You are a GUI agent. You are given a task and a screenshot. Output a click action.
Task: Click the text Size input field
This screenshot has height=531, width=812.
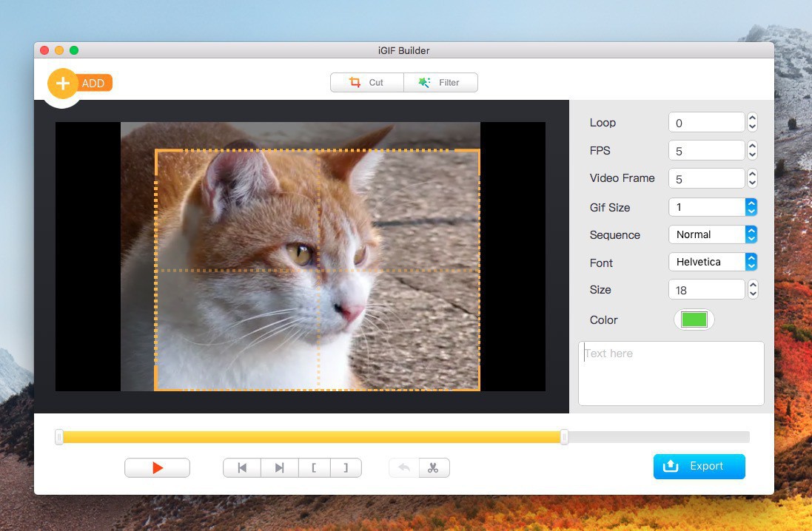click(x=706, y=290)
